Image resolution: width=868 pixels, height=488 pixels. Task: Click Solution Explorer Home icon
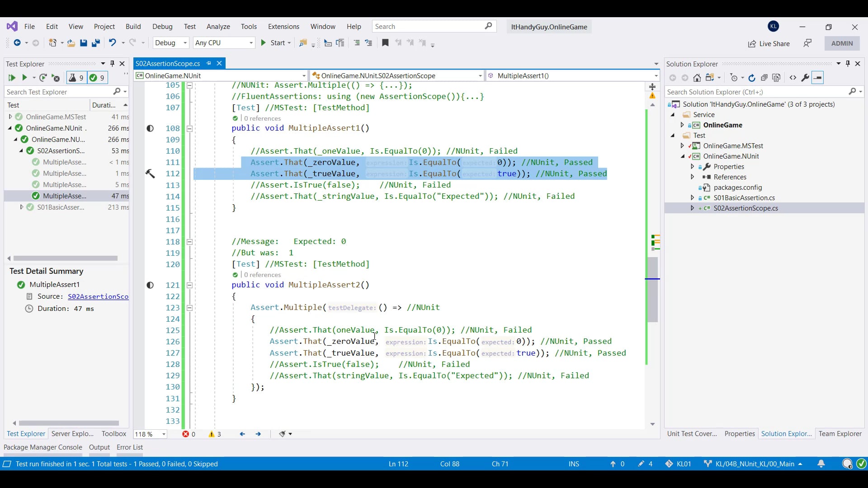point(697,78)
